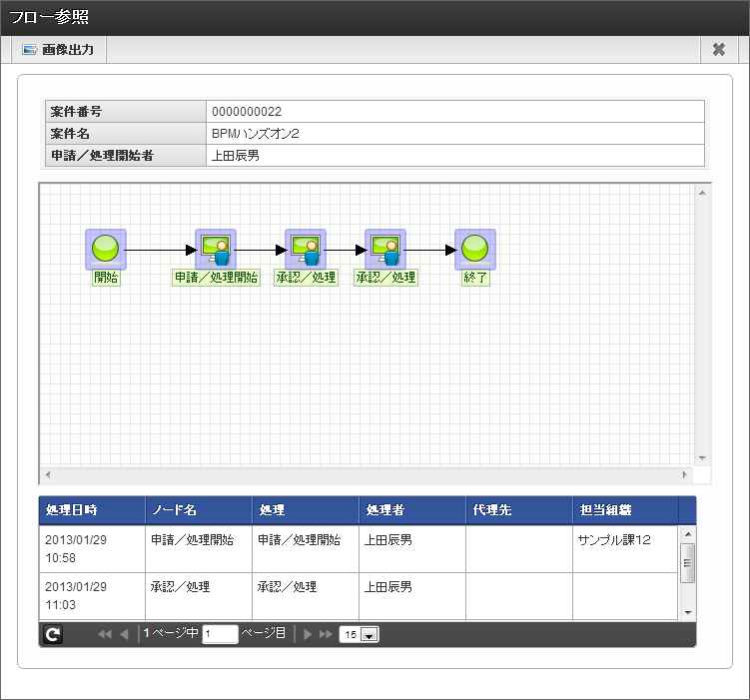The image size is (750, 700).
Task: Click the flow diagram horizontal scroll right arrow
Action: [685, 474]
